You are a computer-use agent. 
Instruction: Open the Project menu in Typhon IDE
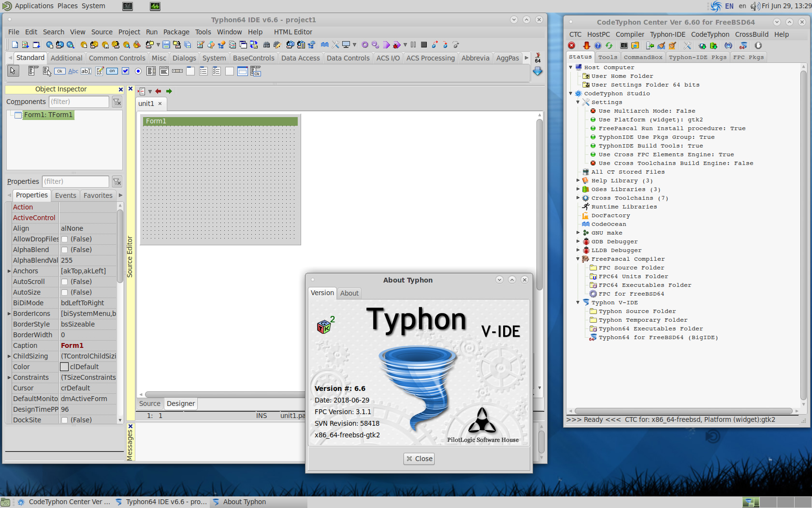129,32
